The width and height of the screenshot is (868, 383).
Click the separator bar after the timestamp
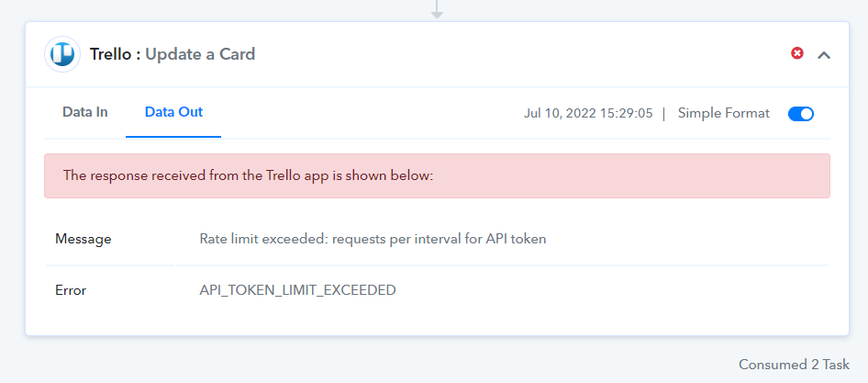663,114
